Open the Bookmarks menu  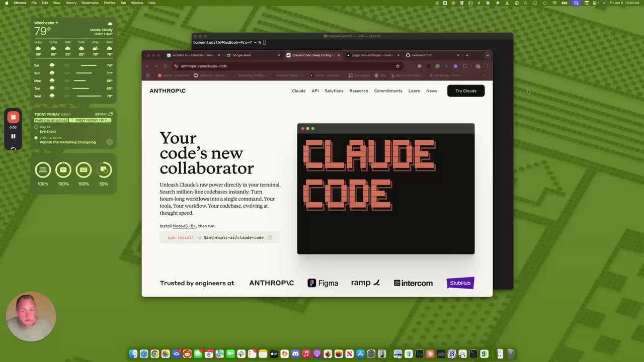90,3
